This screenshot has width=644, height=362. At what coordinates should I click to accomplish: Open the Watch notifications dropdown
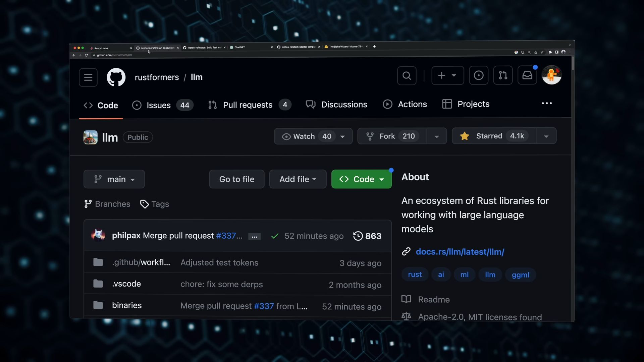click(x=313, y=136)
